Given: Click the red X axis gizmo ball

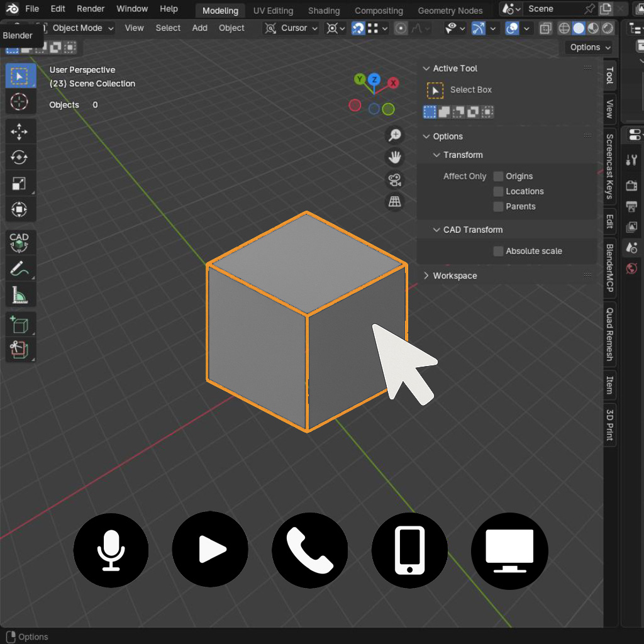Looking at the screenshot, I should (x=393, y=83).
